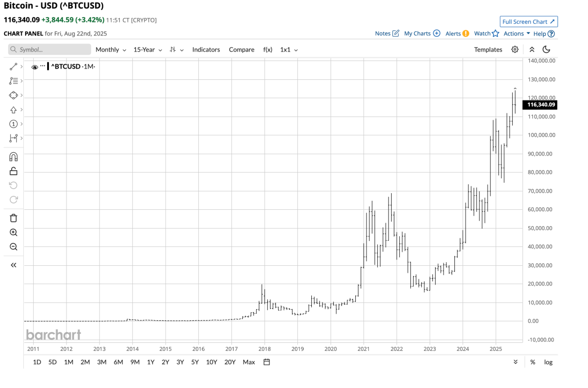Select the 5Y time range
The height and width of the screenshot is (388, 588).
click(x=195, y=362)
